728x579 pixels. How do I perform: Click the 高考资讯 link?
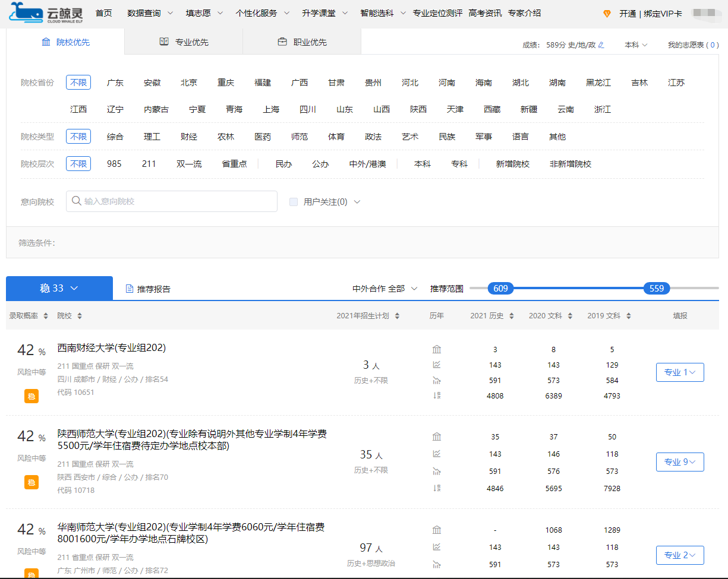485,13
